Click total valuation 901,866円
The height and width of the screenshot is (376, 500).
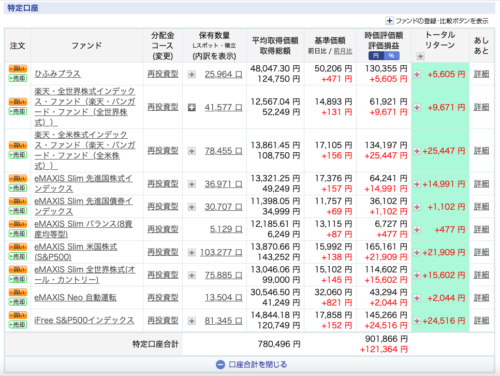click(x=386, y=339)
